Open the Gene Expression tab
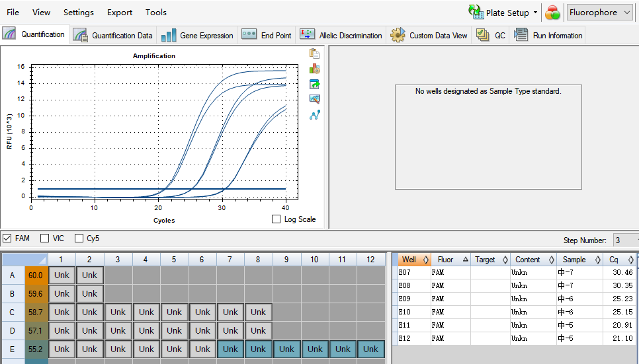 197,36
